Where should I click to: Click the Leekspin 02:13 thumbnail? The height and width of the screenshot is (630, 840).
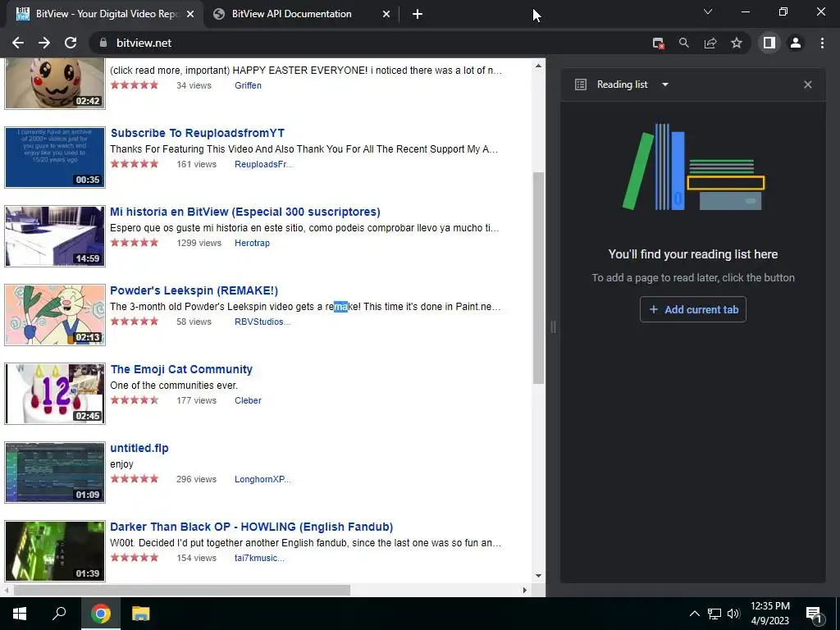pos(55,315)
